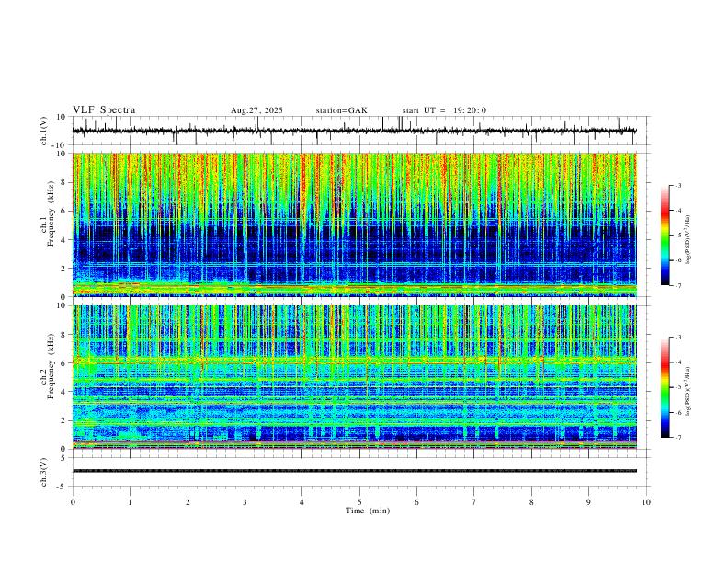
Task: Click the Aug.27, 2025 date label
Action: [x=256, y=110]
